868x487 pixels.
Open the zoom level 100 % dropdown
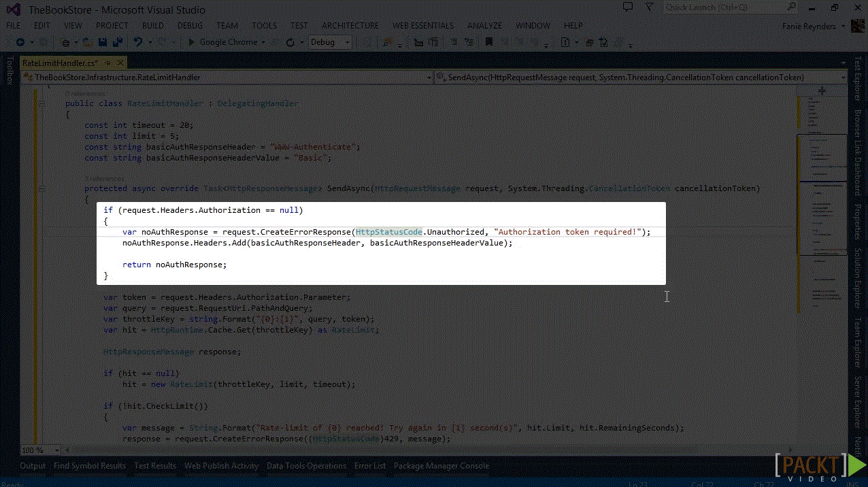pos(39,450)
